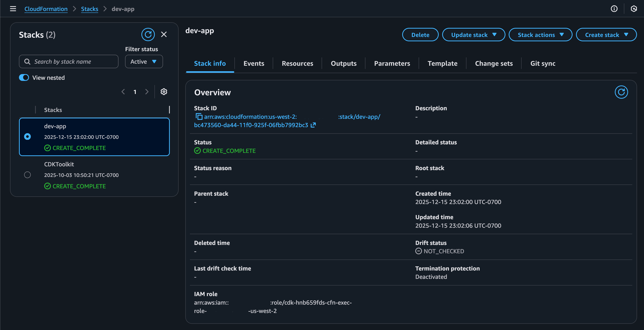
Task: Open the Active filter status dropdown
Action: click(144, 61)
